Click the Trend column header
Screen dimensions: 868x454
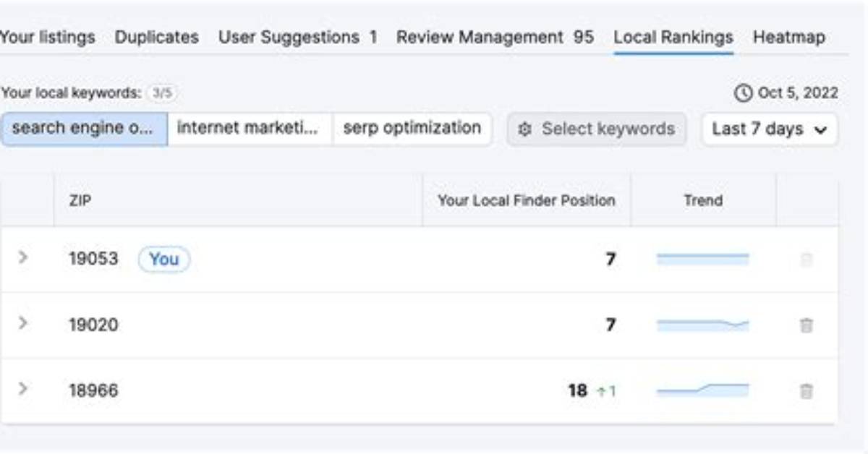click(x=703, y=201)
